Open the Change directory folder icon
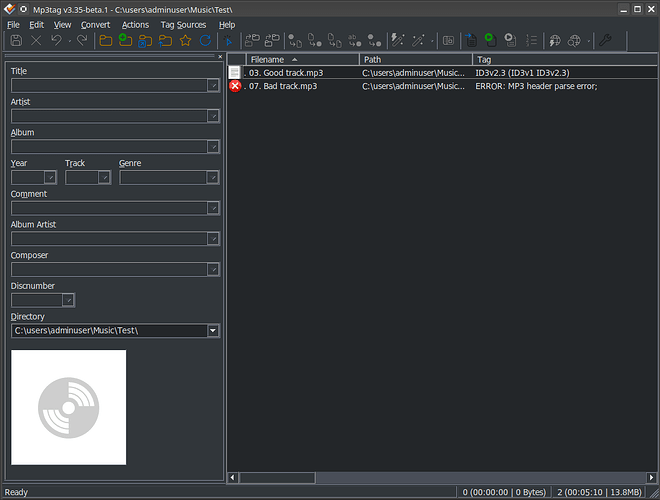Screen dimensions: 660x500 105,41
